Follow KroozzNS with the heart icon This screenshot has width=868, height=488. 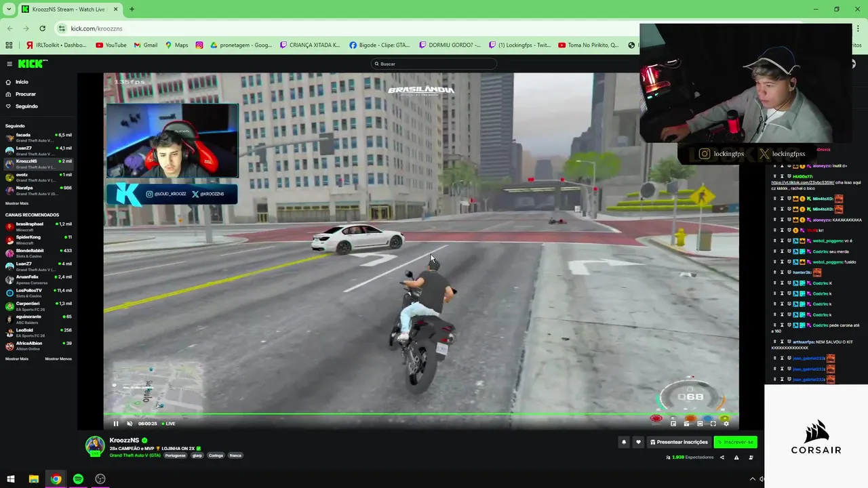pyautogui.click(x=638, y=442)
